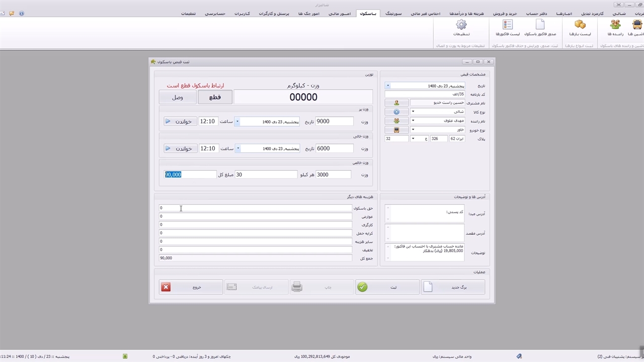
Task: Click the blue plus button beside نوع کالا
Action: [396, 112]
